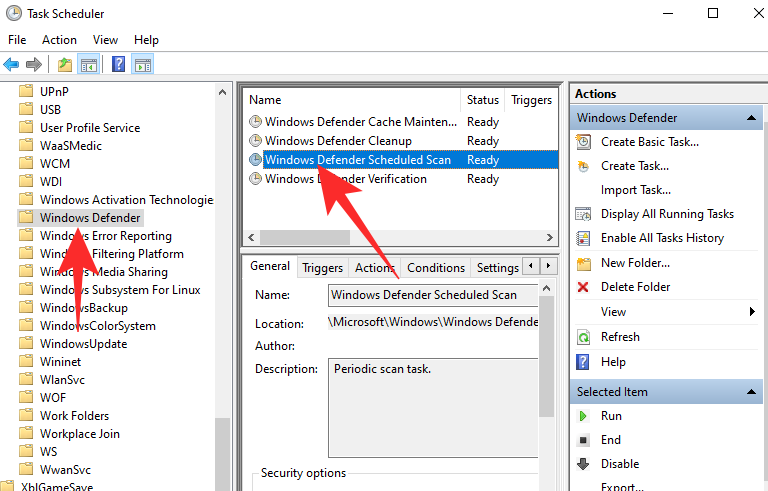Click the folder icon beside WindowsUpdate
The image size is (768, 491).
coord(26,344)
